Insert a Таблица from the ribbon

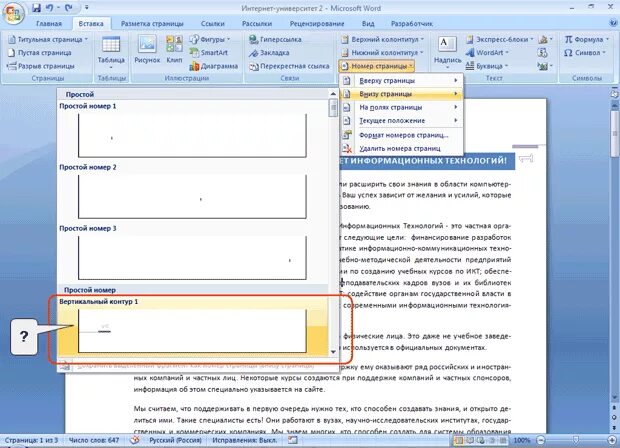tap(111, 52)
